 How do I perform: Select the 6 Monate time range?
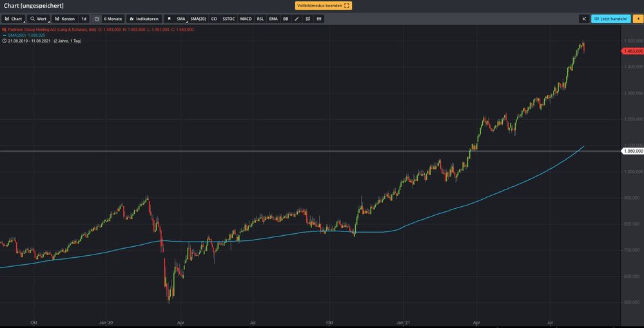coord(113,19)
